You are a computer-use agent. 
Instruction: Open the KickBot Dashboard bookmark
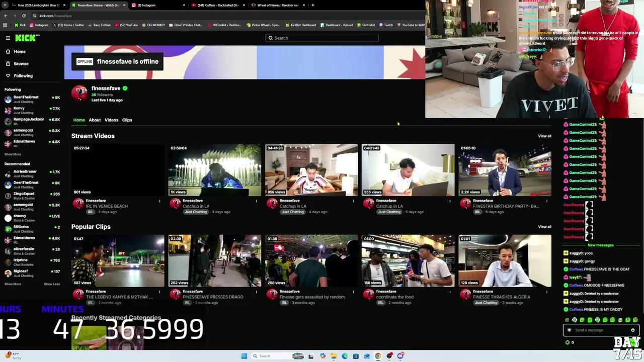(x=301, y=25)
